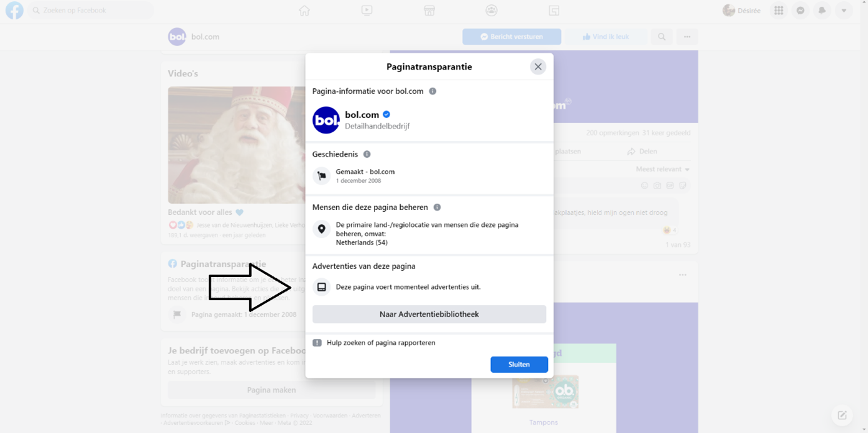Click the Facebook logo icon
868x433 pixels.
(14, 11)
